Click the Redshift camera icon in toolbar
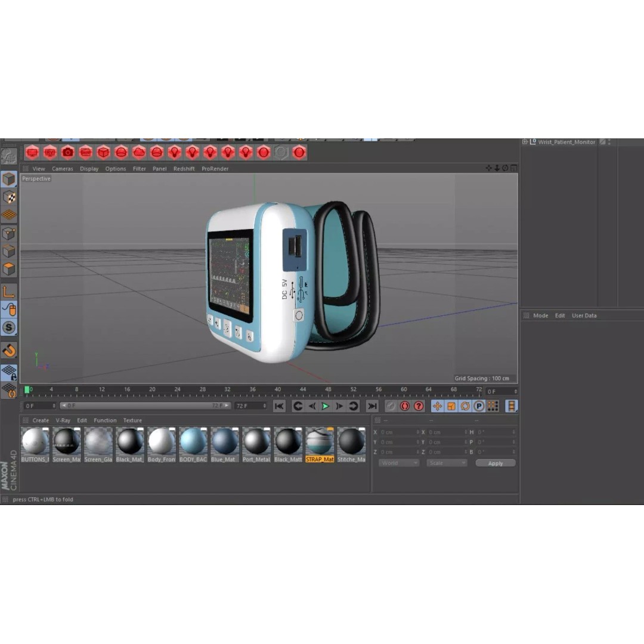The width and height of the screenshot is (644, 644). 68,153
